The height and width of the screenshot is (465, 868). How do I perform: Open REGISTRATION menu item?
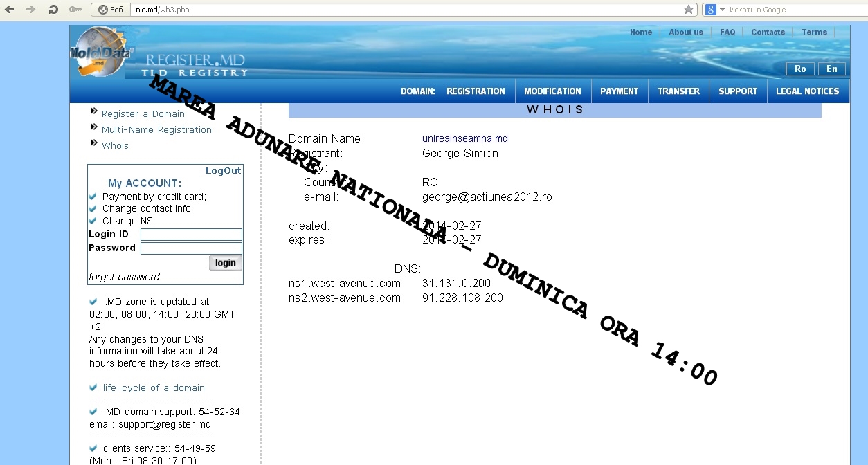click(476, 91)
